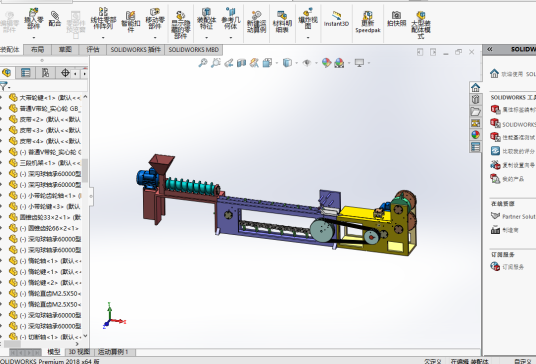Open the File Explorer folder tab in task pane

pos(475,111)
